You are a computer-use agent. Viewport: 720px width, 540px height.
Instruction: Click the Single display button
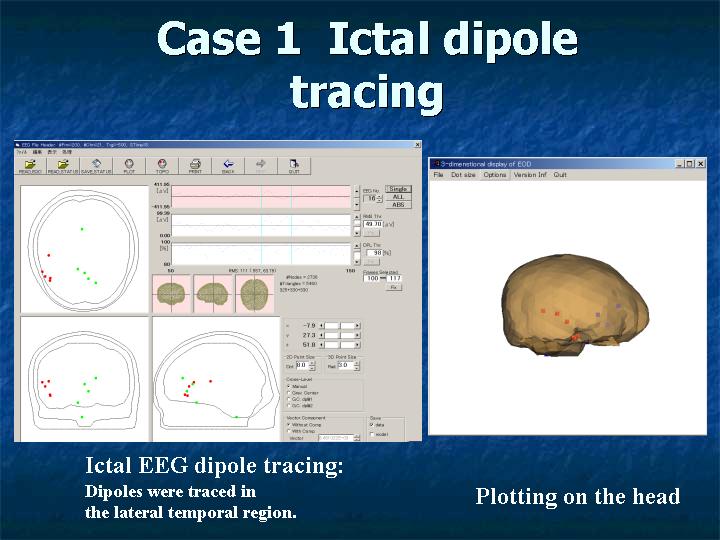(x=398, y=189)
